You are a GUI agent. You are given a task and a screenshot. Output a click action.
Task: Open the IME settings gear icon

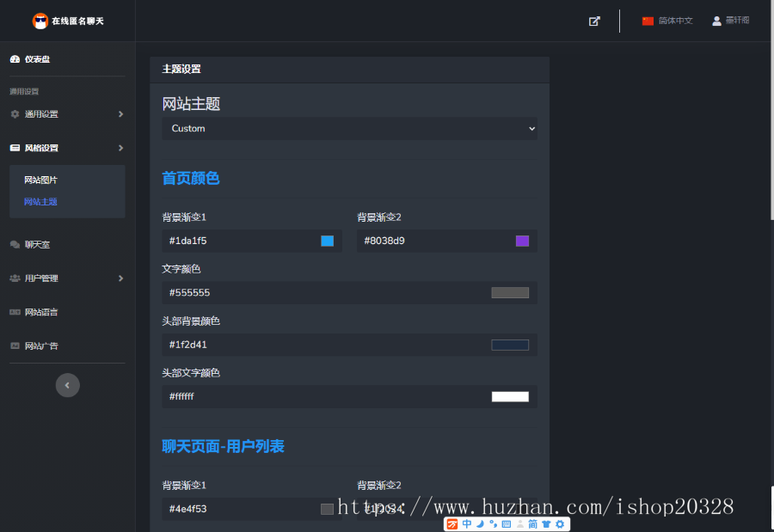coord(560,523)
